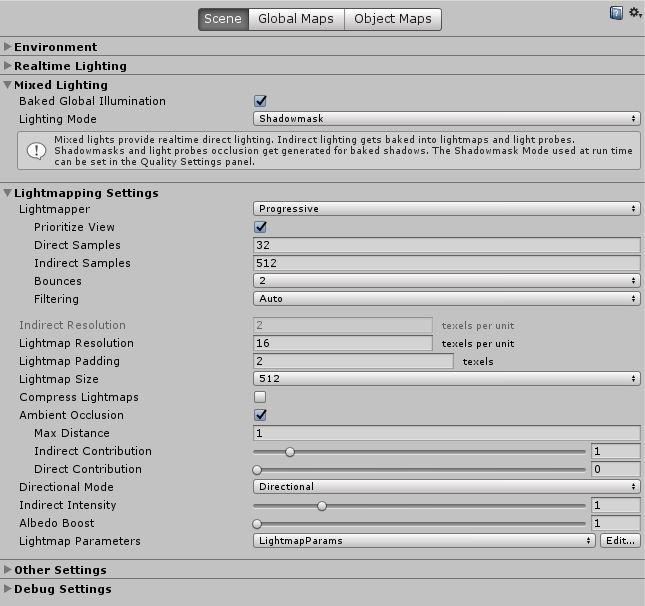The image size is (645, 606).
Task: Select the Scene tab
Action: (223, 19)
